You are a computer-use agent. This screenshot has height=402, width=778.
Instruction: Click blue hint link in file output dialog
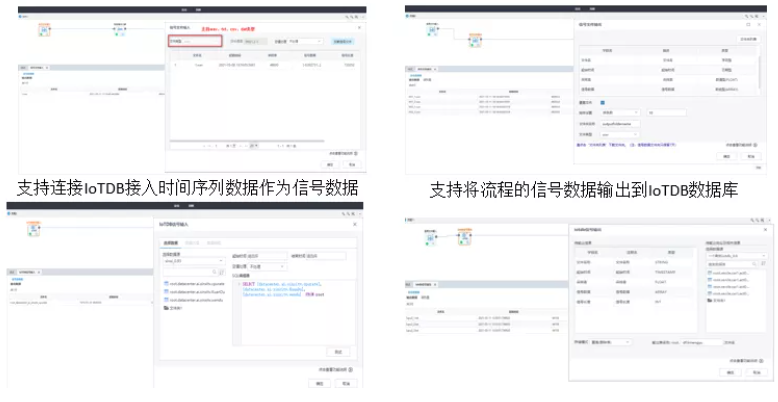(x=626, y=145)
